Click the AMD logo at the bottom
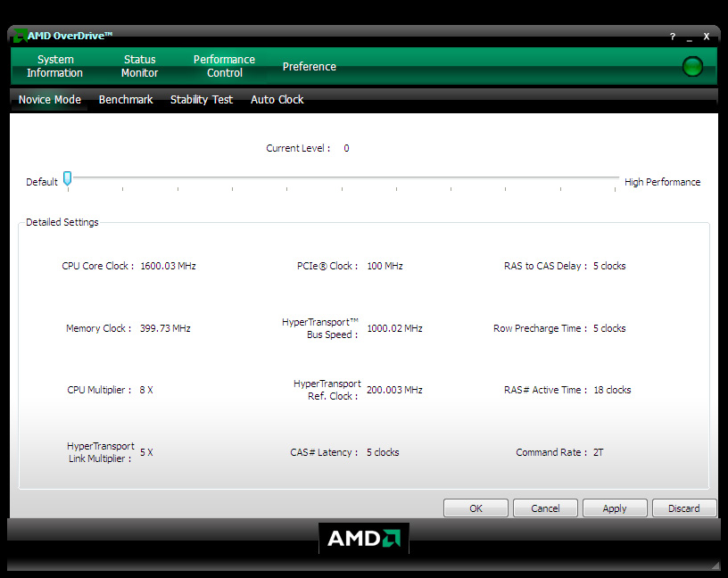The image size is (728, 578). pyautogui.click(x=364, y=538)
